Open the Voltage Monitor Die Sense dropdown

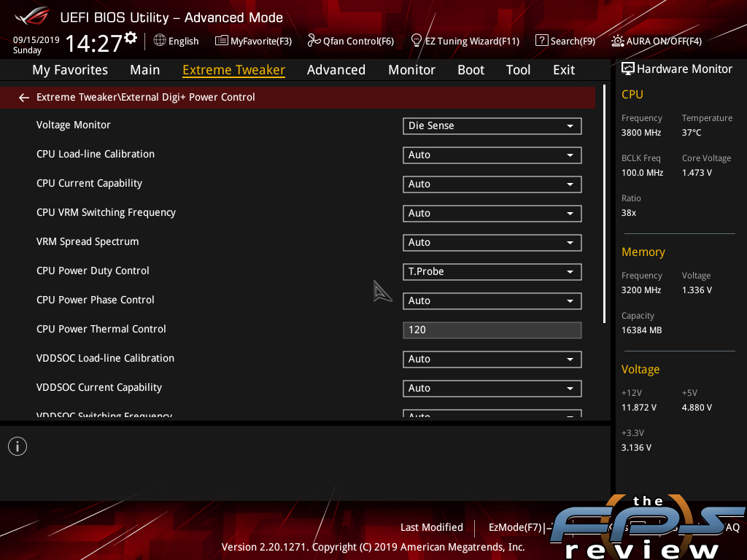click(492, 125)
